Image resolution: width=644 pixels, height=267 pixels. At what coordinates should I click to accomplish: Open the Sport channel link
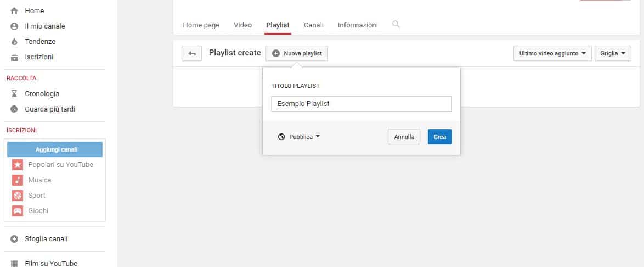coord(37,196)
